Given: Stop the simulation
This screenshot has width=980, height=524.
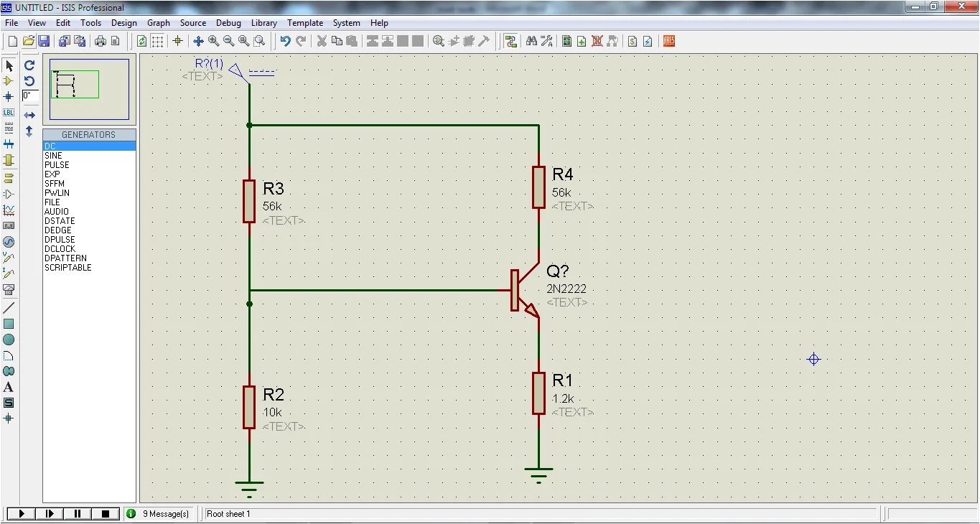Looking at the screenshot, I should point(106,514).
